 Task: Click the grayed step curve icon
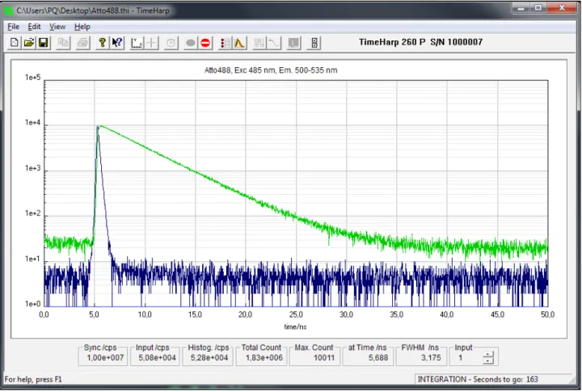[274, 43]
